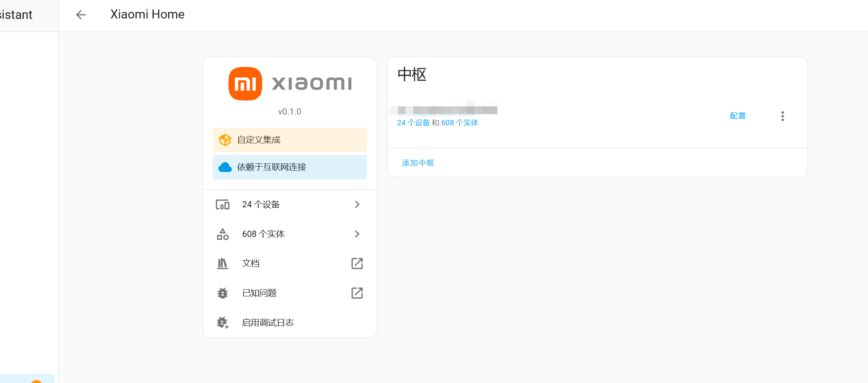Click the 中枢 heading
This screenshot has width=868, height=383.
pos(412,75)
